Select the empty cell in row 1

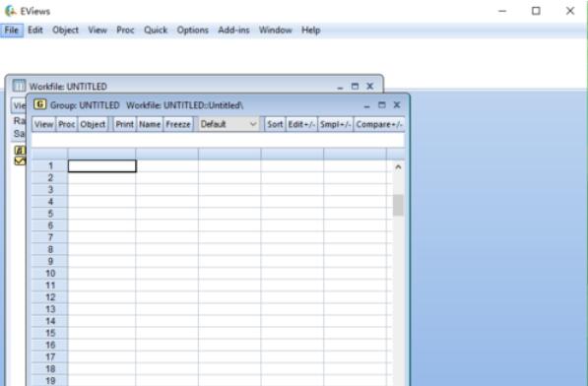pyautogui.click(x=102, y=166)
